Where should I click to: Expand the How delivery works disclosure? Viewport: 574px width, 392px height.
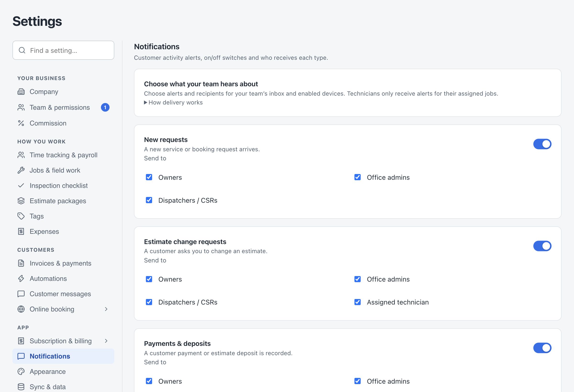click(173, 103)
